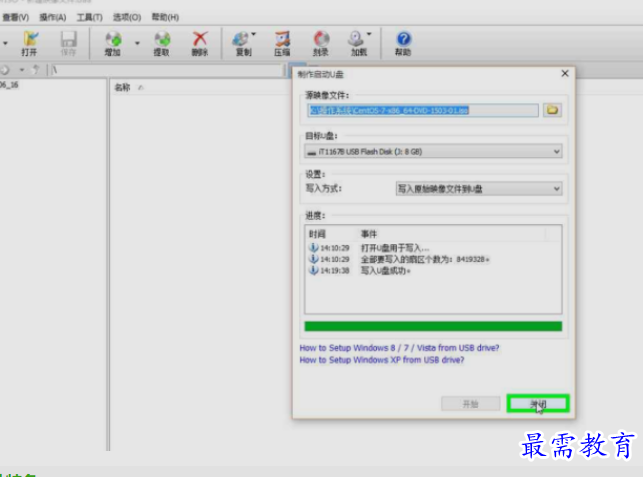Open the navigation history dropdown arrow

coord(22,70)
